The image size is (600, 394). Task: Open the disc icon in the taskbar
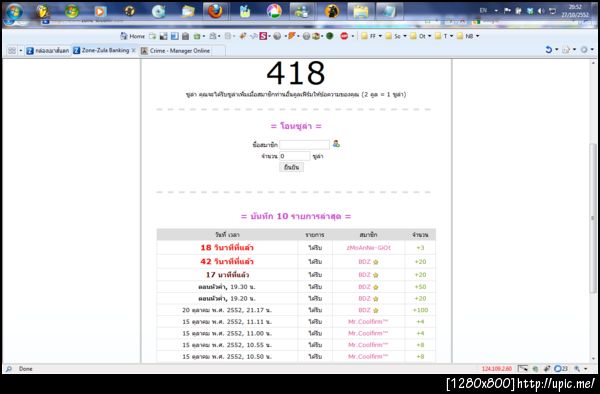[158, 11]
